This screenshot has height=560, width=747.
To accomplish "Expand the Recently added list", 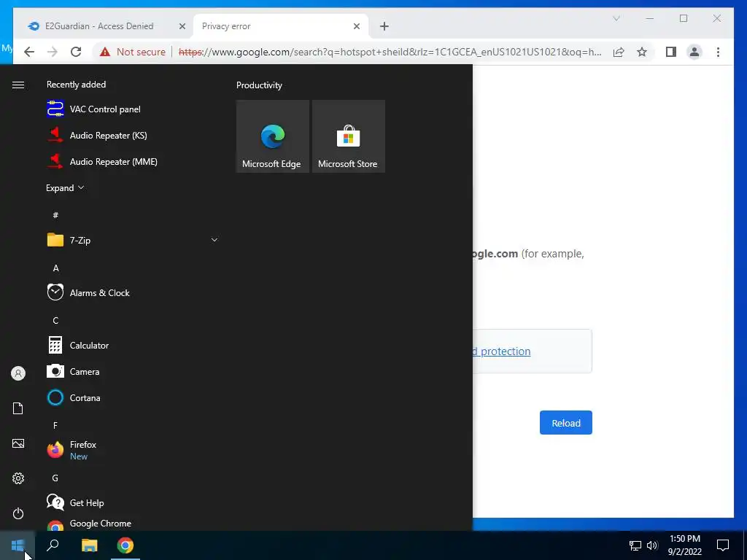I will (x=65, y=187).
